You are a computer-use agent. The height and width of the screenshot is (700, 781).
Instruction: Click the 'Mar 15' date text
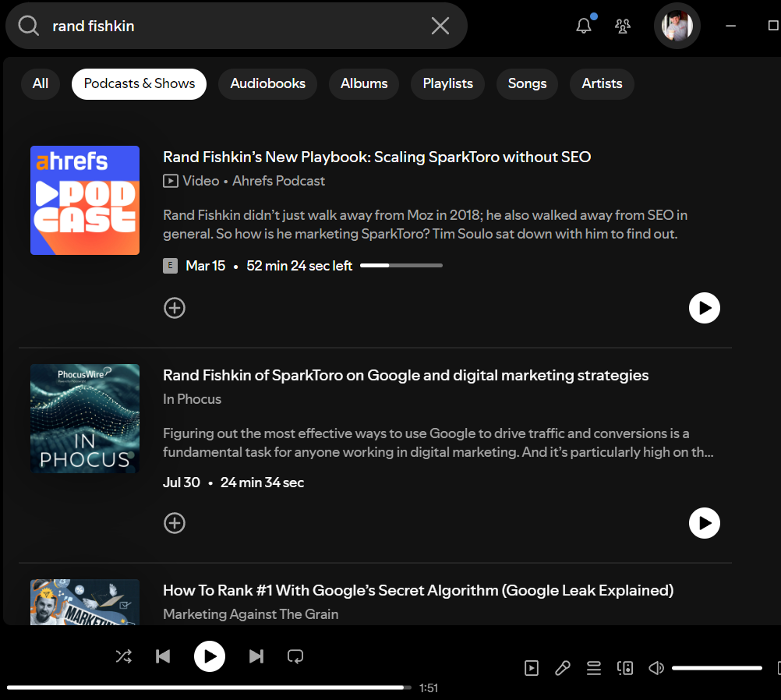(x=205, y=266)
